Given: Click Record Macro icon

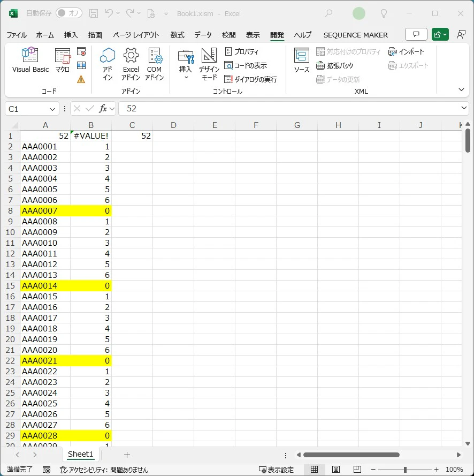Looking at the screenshot, I should [x=81, y=51].
